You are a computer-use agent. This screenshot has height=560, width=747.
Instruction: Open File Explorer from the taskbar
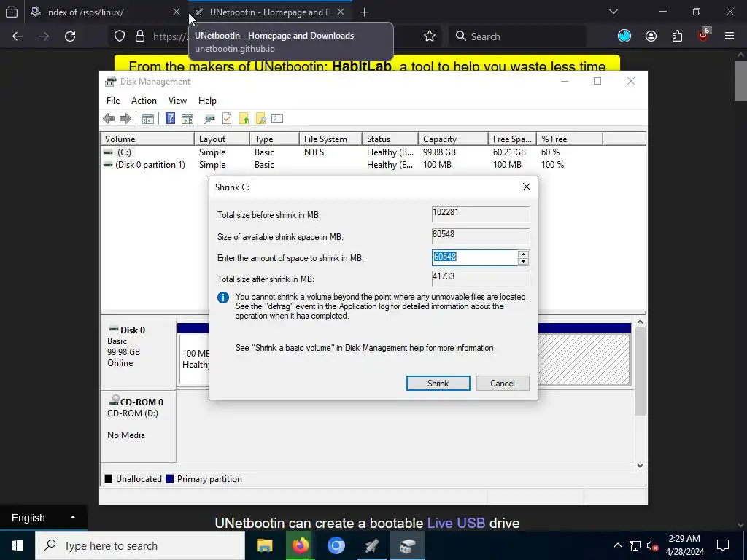pyautogui.click(x=264, y=545)
